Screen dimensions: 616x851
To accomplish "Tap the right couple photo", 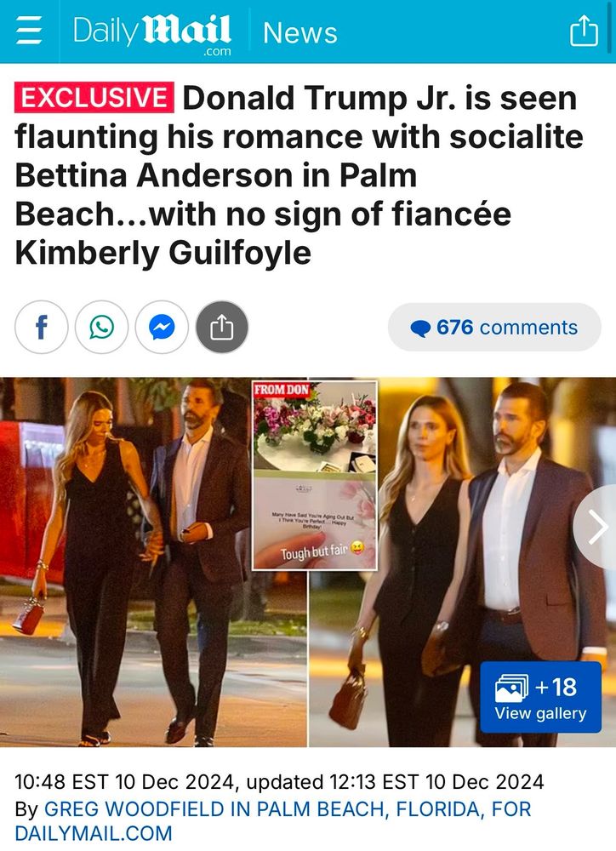I will point(462,562).
